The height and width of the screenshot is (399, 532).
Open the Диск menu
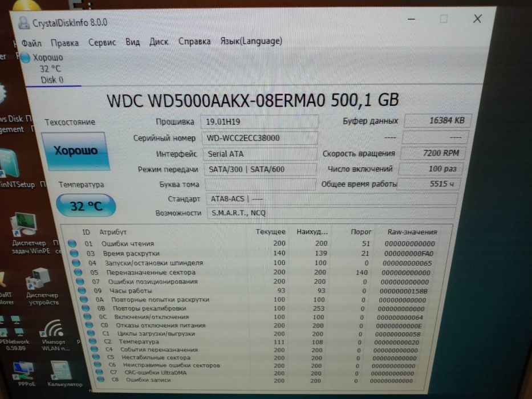(159, 42)
